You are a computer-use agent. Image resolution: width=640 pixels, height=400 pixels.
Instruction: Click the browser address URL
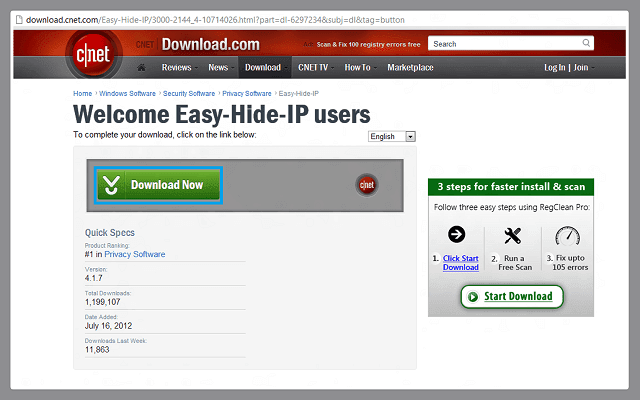pos(215,20)
